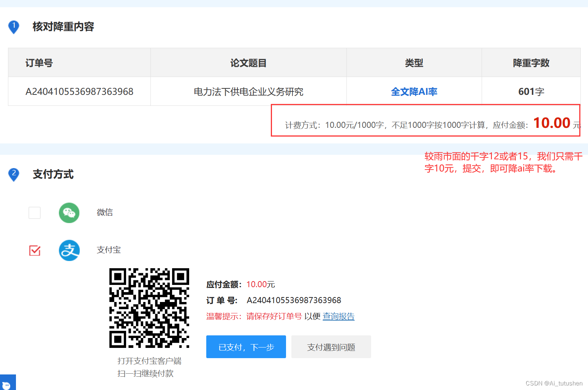Click thesis title 电力法下供电企业义务研究
Screen dimensions: 588x390
pyautogui.click(x=248, y=92)
